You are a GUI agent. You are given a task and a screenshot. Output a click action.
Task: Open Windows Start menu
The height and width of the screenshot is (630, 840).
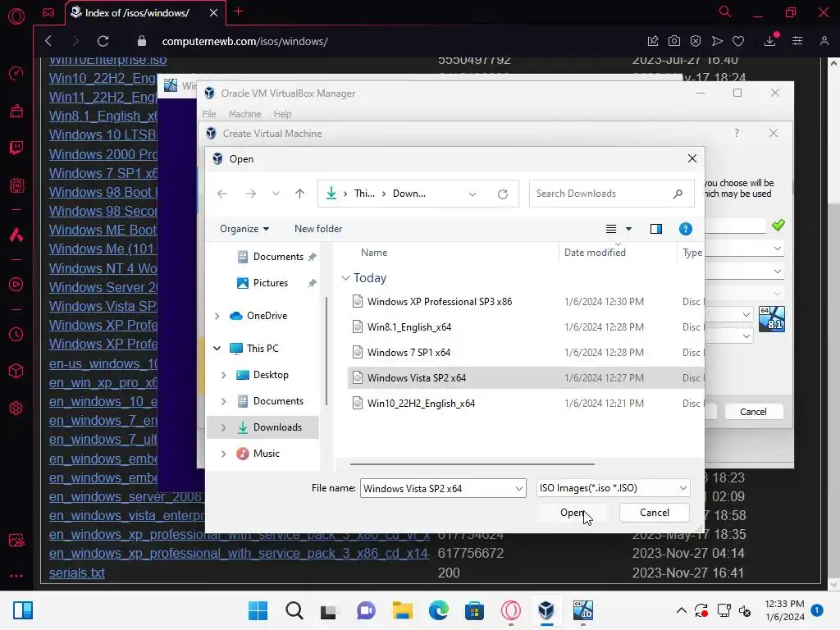coord(258,610)
